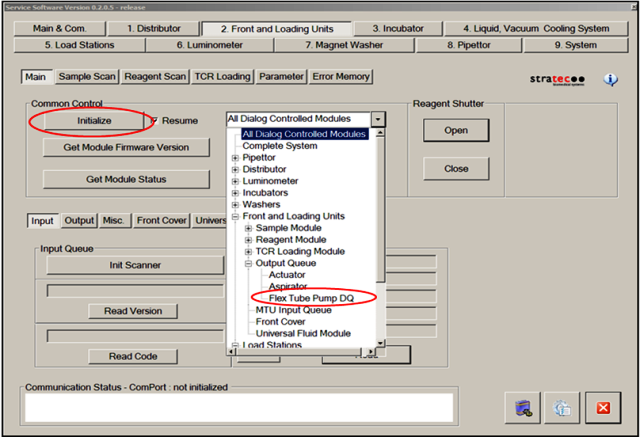This screenshot has width=640, height=437.
Task: Switch to the Sample Scan sub-tab
Action: tap(86, 76)
